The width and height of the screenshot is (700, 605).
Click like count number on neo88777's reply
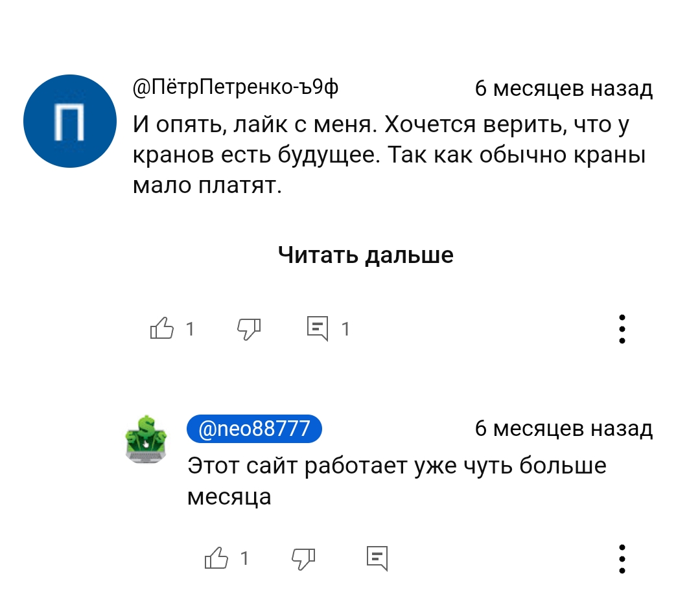click(244, 558)
